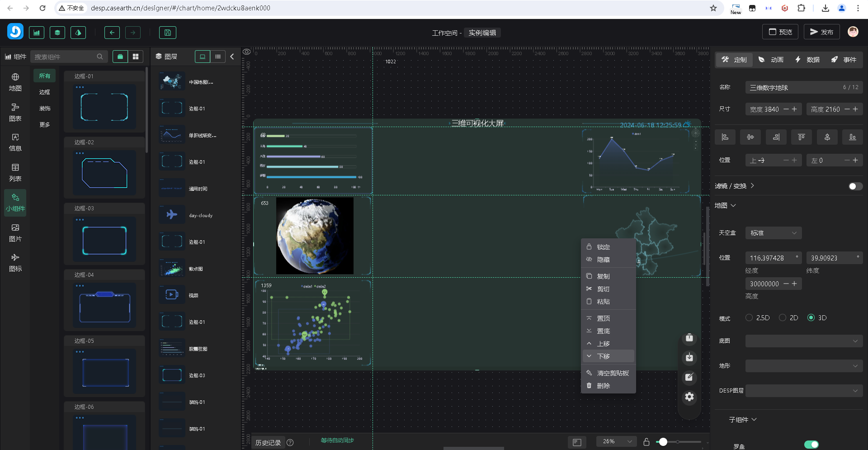868x450 pixels.
Task: Click the canvas lock icon near zoom
Action: click(x=646, y=442)
